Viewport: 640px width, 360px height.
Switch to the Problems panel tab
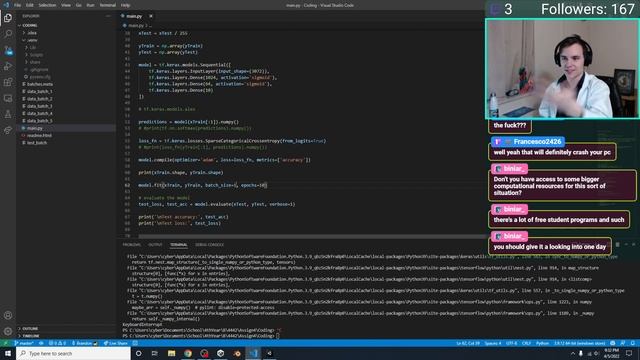131,244
